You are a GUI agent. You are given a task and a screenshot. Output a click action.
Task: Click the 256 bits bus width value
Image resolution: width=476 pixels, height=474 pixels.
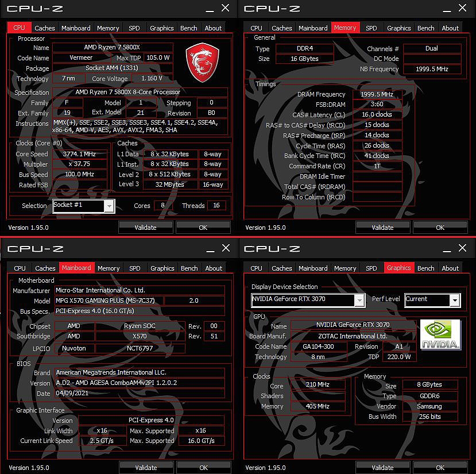click(430, 417)
